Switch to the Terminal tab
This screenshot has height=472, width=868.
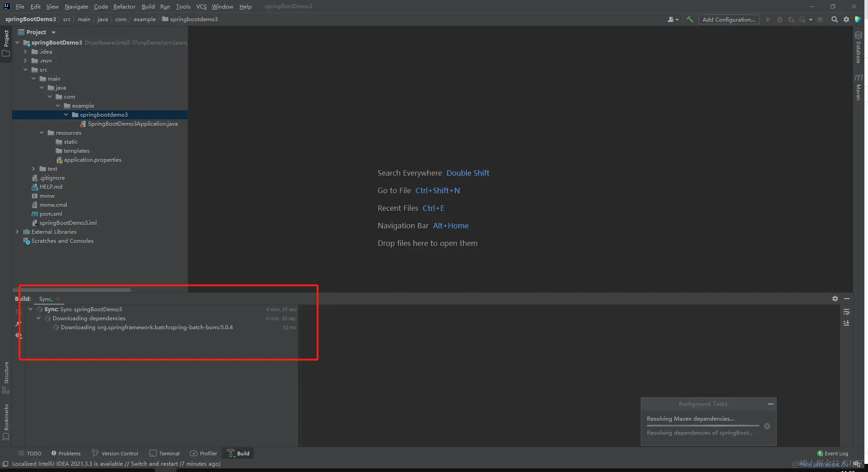[165, 454]
